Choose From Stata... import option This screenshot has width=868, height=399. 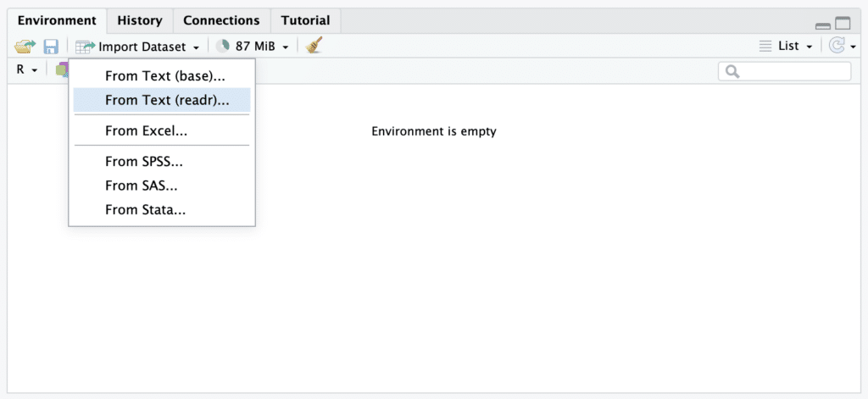[x=145, y=210]
